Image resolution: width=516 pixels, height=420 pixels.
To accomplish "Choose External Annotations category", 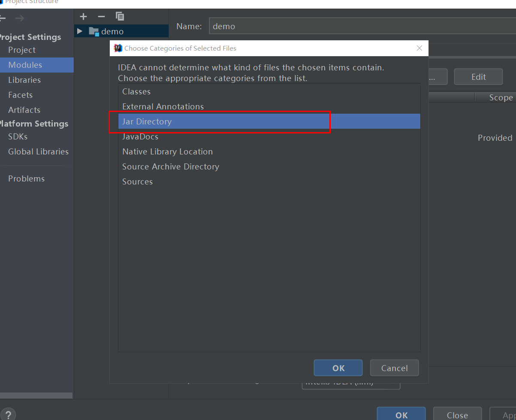I will coord(269,106).
